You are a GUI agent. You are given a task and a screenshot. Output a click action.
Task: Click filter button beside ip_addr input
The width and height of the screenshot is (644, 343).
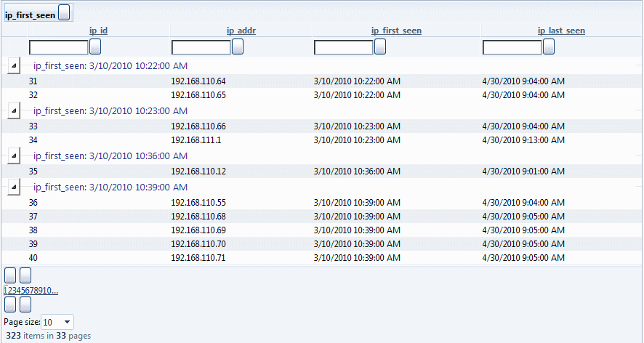pos(238,47)
